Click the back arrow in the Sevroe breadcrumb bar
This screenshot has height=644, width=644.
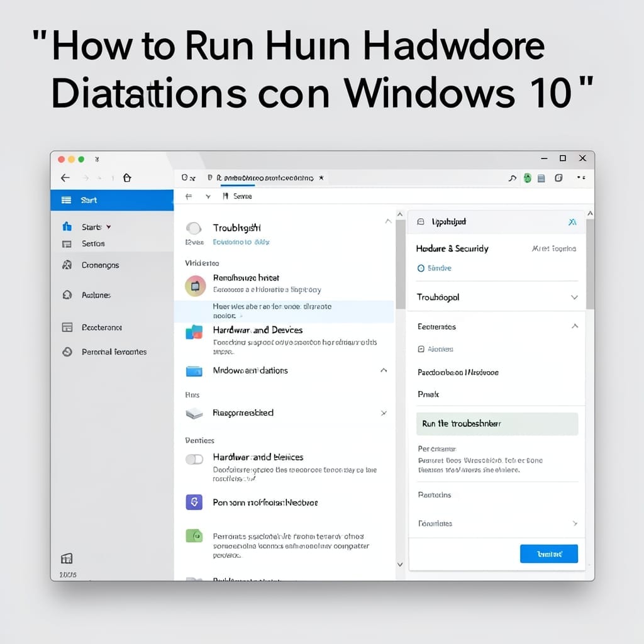click(189, 196)
